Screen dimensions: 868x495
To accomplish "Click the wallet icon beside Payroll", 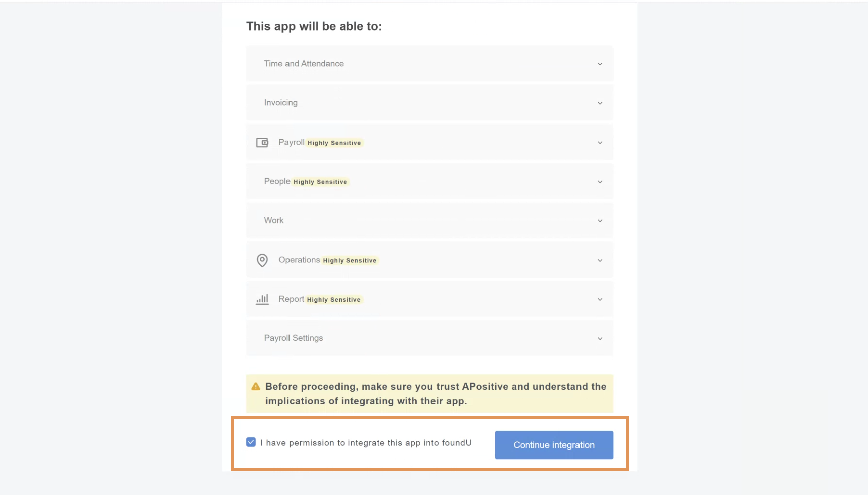I will pyautogui.click(x=262, y=143).
